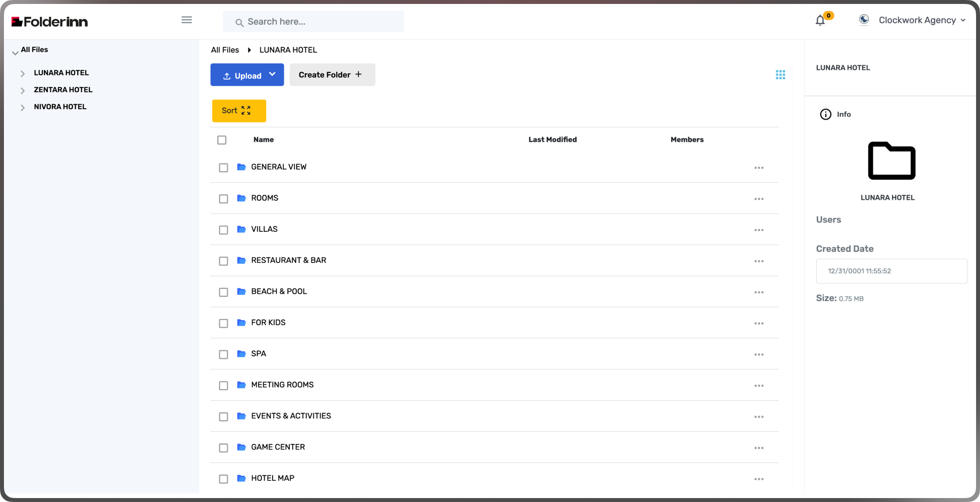Expand the NIVORA HOTEL tree node
The image size is (980, 502).
point(23,107)
